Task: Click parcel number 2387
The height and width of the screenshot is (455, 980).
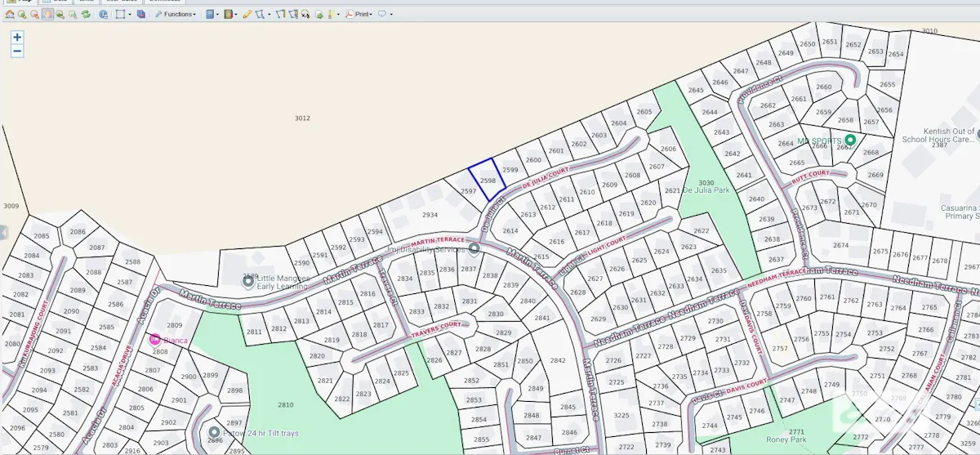Action: (939, 145)
